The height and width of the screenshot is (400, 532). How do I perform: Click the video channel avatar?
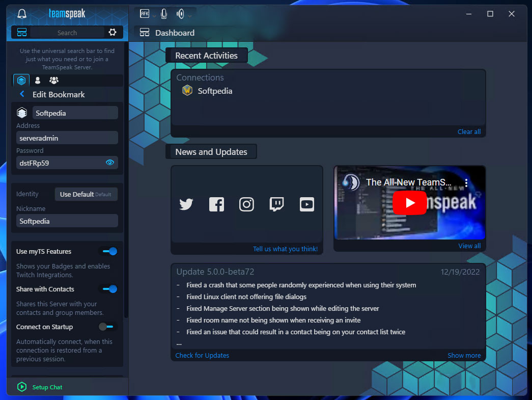(x=350, y=182)
